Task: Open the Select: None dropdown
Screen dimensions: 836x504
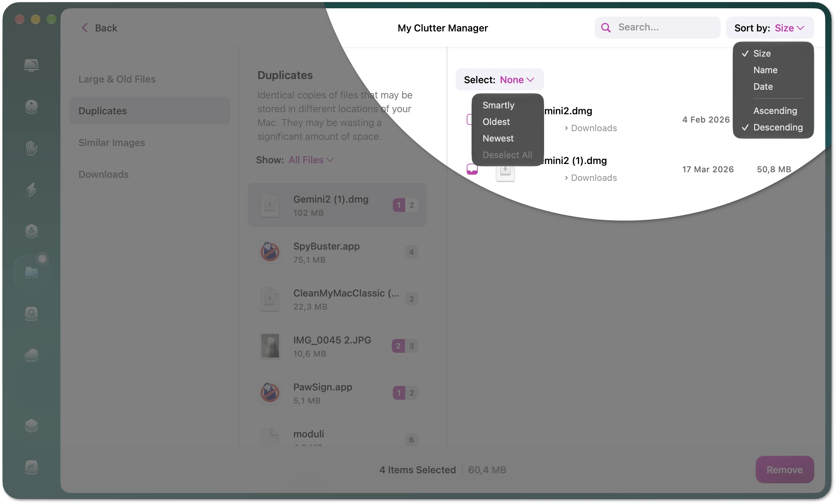Action: [x=500, y=80]
